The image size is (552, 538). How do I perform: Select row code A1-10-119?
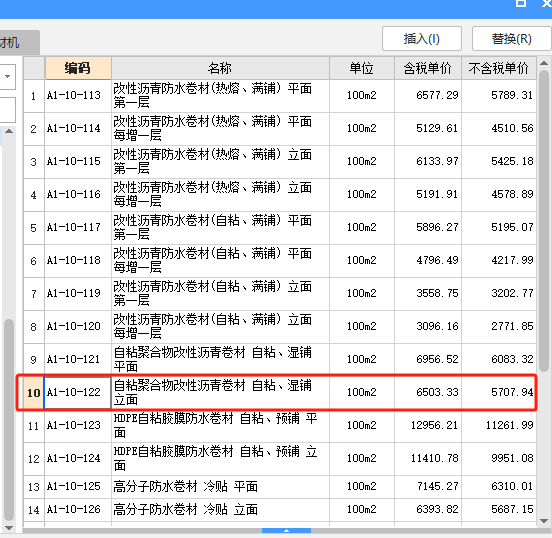(74, 293)
